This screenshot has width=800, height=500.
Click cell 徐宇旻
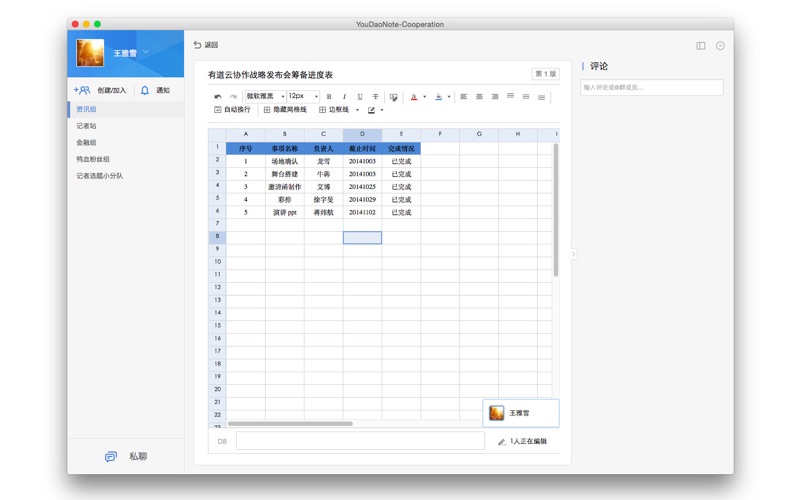click(x=323, y=199)
